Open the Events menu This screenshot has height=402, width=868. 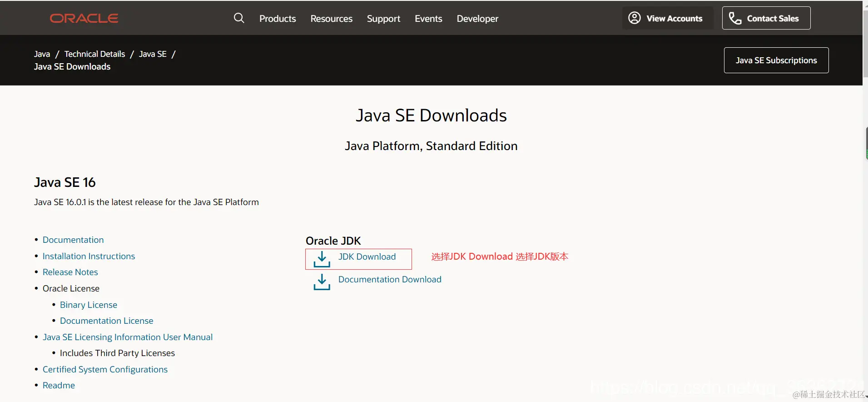428,19
